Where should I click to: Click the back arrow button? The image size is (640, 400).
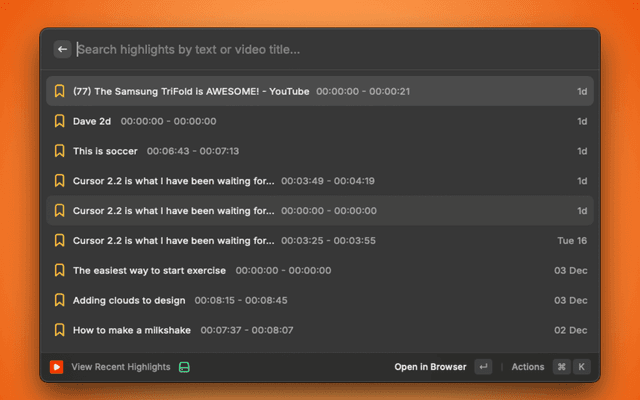(x=62, y=49)
